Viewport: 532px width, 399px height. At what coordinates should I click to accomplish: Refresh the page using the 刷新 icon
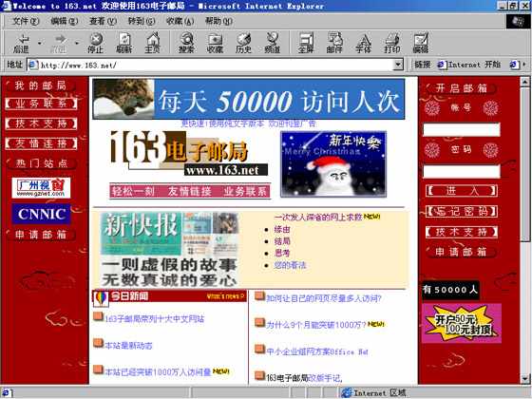(x=123, y=43)
